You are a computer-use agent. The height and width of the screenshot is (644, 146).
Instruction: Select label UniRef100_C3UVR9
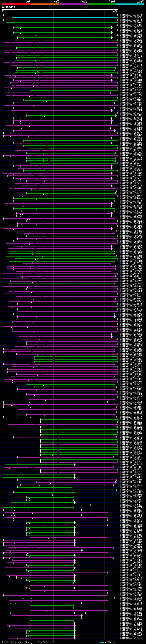pyautogui.click(x=131, y=361)
